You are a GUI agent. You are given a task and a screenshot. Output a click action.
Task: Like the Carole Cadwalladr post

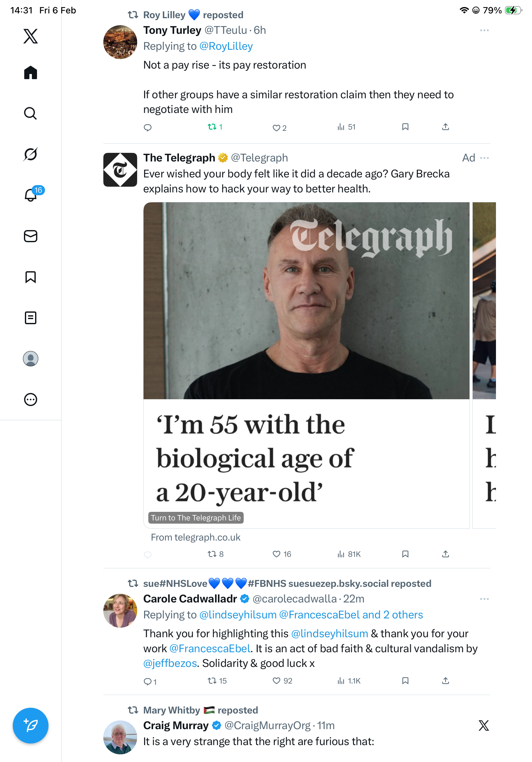coord(276,681)
